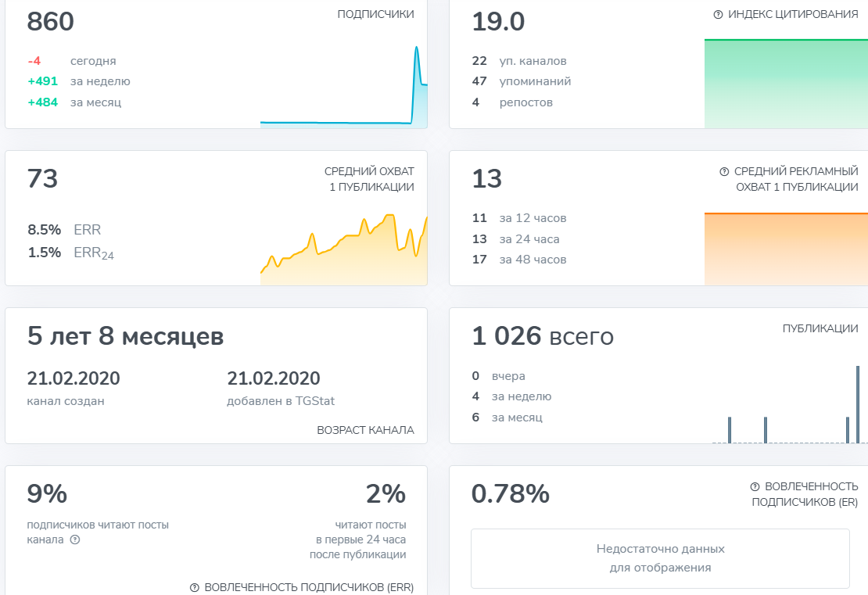
Task: Click the СРЕДНИЙ ОХВАТ 1 ПУБЛИКАЦИИ heading
Action: pos(369,179)
